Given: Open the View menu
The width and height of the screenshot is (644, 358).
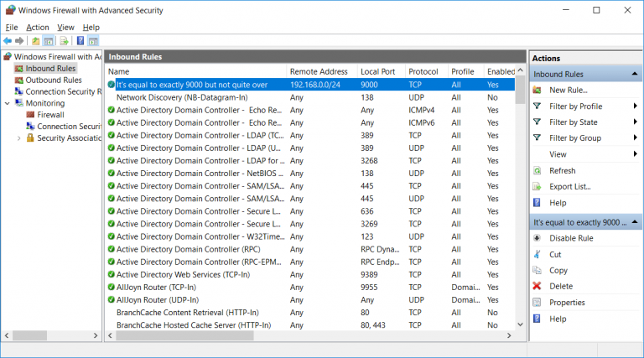Looking at the screenshot, I should tap(65, 28).
